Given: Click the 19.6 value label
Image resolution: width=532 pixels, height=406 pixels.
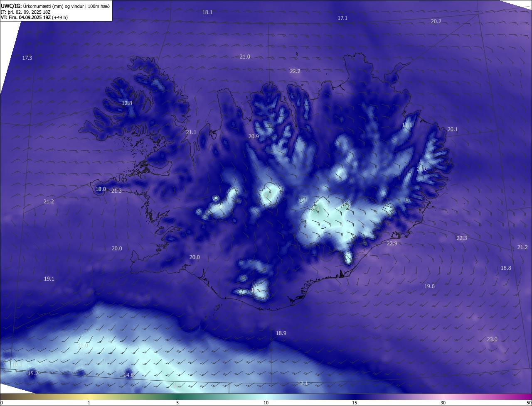Looking at the screenshot, I should click(x=429, y=286).
